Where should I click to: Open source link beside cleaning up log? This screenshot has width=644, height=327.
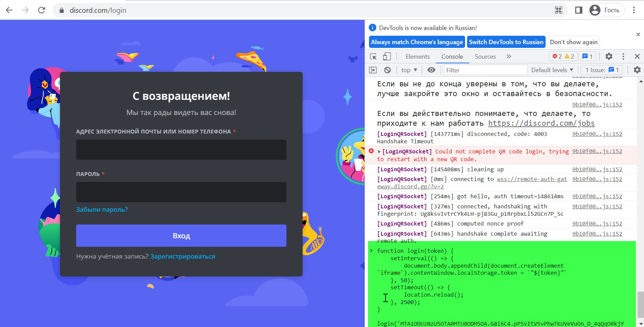tap(597, 170)
